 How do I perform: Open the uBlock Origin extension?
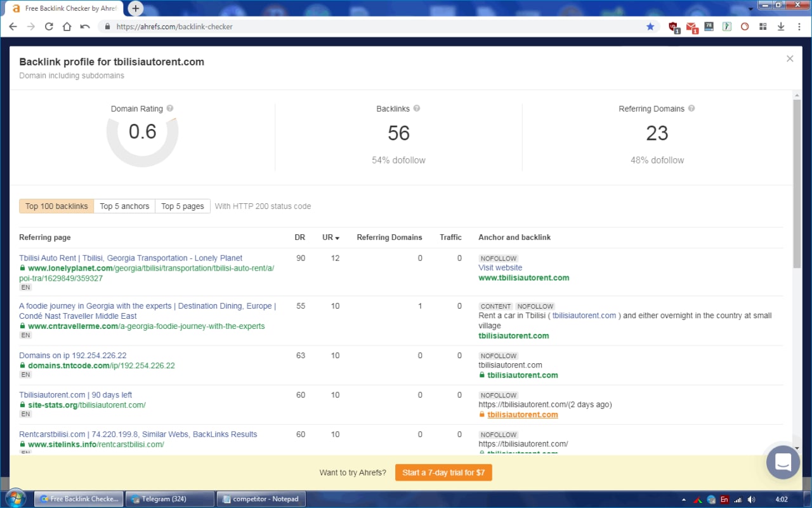(674, 27)
